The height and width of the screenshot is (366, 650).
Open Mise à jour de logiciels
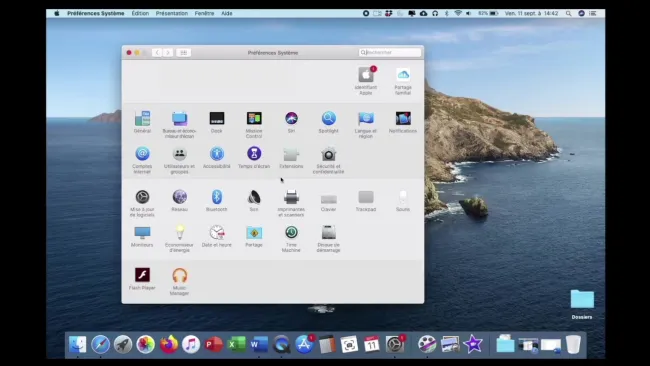point(142,198)
